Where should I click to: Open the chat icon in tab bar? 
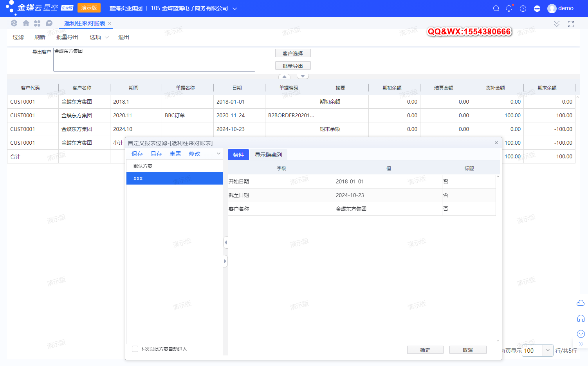coord(49,23)
